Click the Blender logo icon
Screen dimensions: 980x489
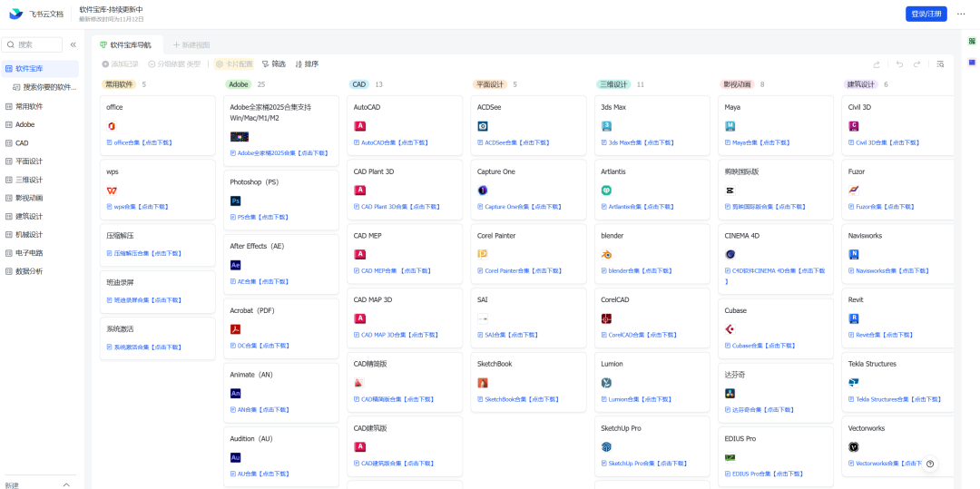(x=606, y=255)
